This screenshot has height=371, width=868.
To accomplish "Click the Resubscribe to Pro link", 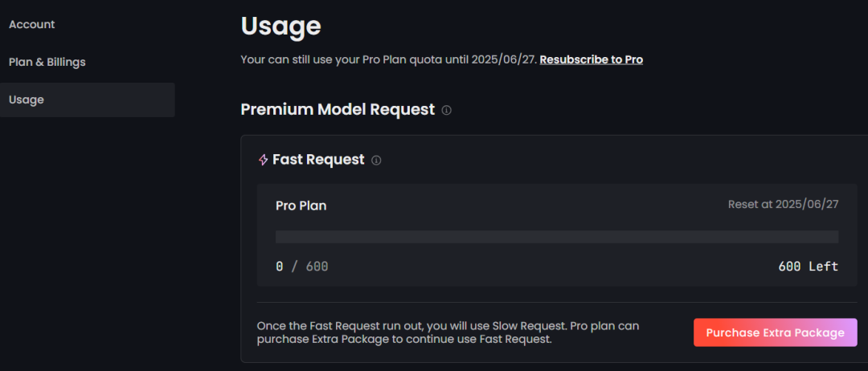I will (x=591, y=59).
